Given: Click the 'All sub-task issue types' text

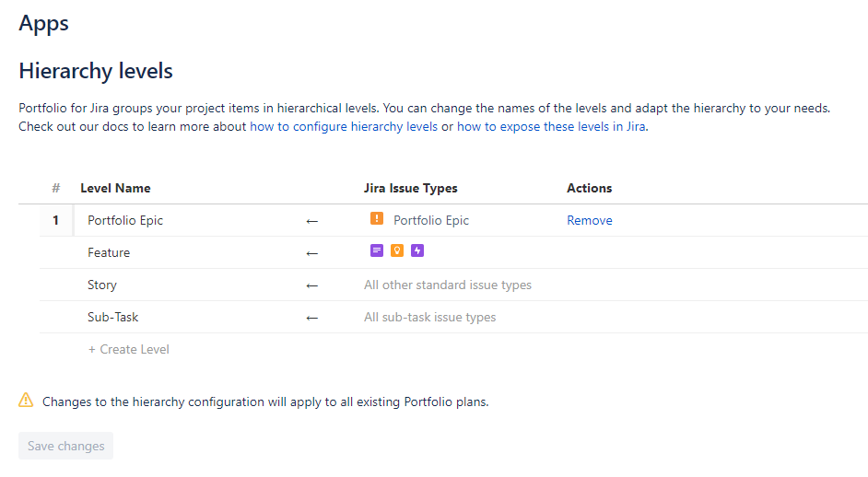Looking at the screenshot, I should (429, 317).
